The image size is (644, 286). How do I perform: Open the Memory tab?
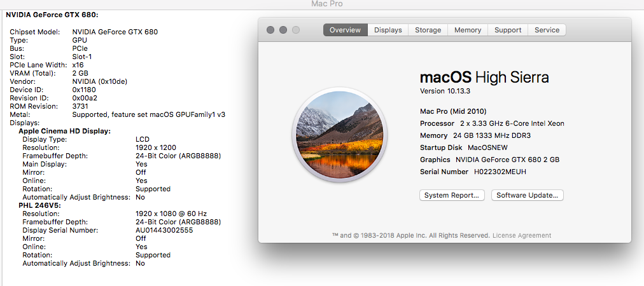click(x=467, y=30)
